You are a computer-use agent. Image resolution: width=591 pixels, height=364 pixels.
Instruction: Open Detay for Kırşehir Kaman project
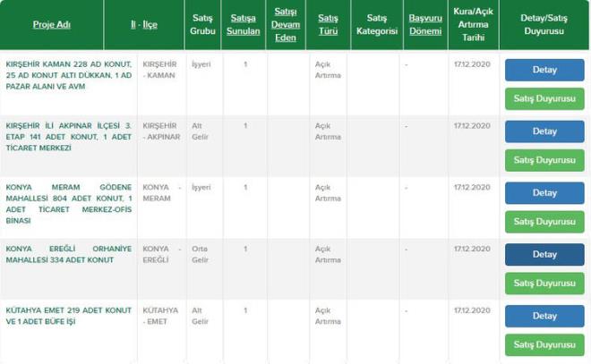544,70
